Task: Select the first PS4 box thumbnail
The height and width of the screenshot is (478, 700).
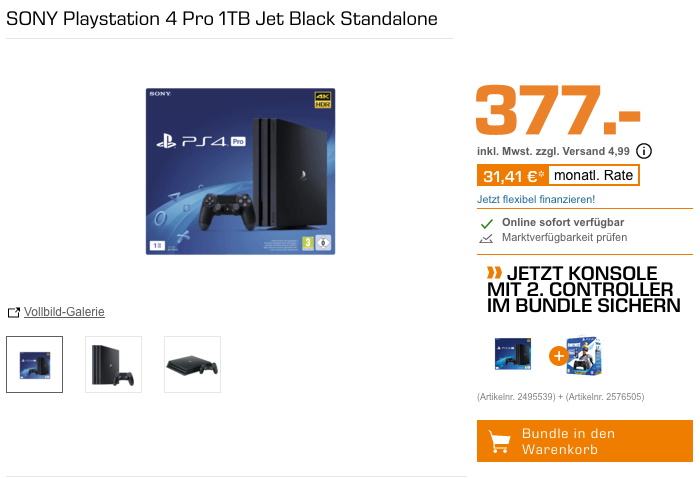Action: coord(34,365)
